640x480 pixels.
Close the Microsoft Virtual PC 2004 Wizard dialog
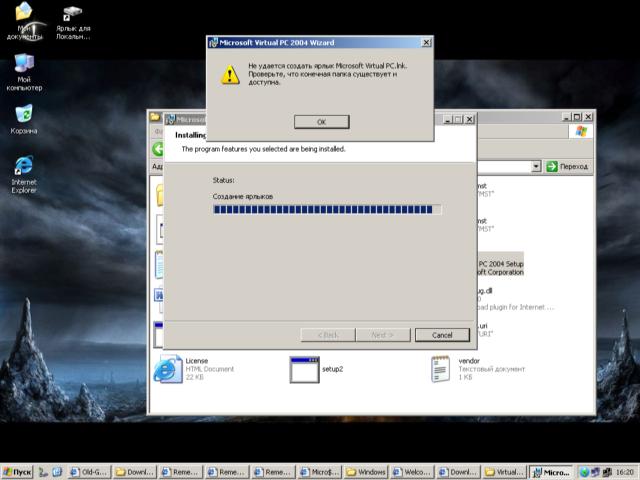coord(426,42)
